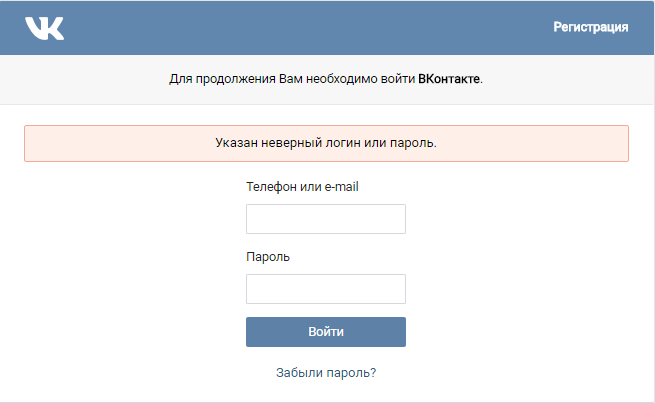Open password recovery below the login button
This screenshot has height=403, width=655.
[326, 372]
